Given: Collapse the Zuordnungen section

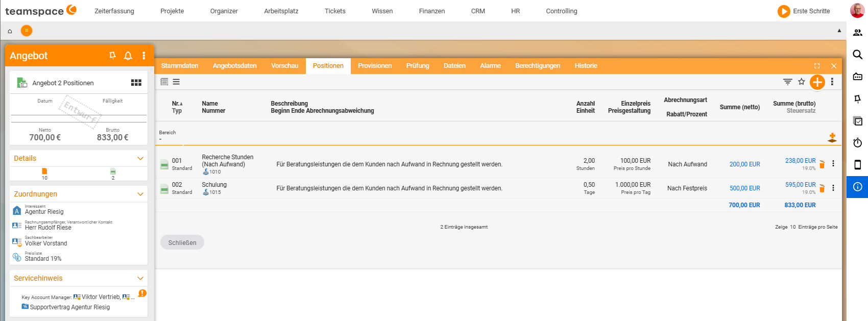Looking at the screenshot, I should click(140, 194).
